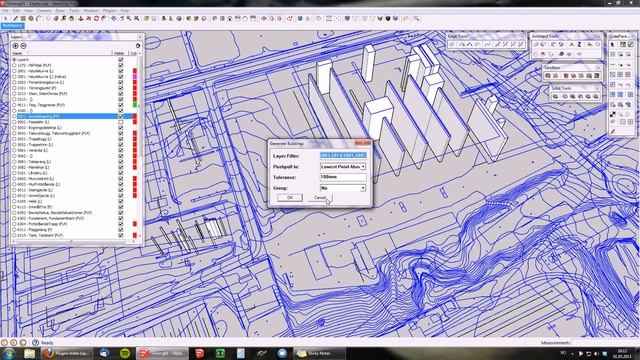This screenshot has height=360, width=640.
Task: Click the Tolerance input field
Action: click(x=343, y=177)
